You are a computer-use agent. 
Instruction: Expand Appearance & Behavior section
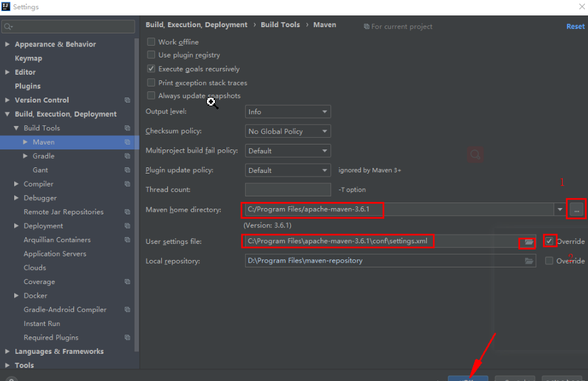click(7, 44)
